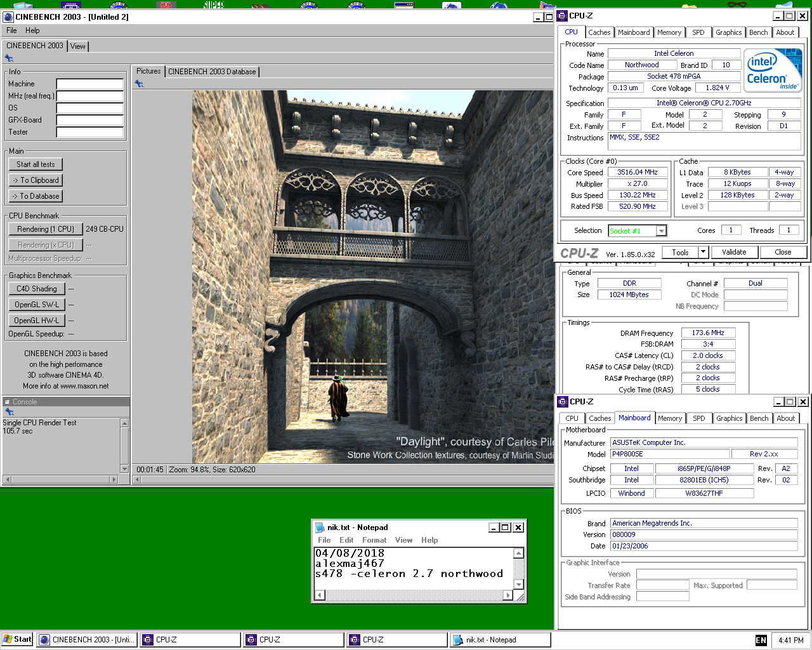812x650 pixels.
Task: Switch to the SPD tab in the CPU-Z Motherboard window
Action: click(699, 418)
